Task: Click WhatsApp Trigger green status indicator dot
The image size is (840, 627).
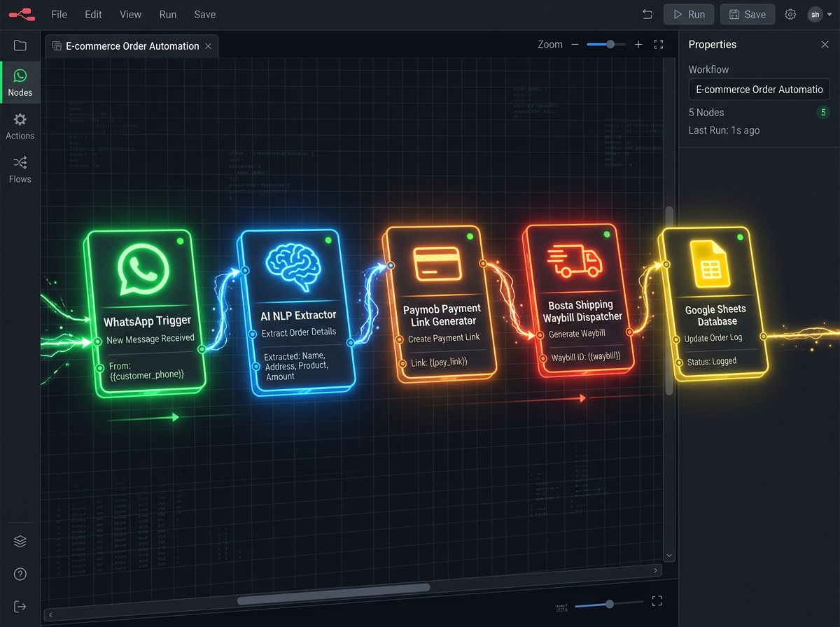Action: coord(181,241)
